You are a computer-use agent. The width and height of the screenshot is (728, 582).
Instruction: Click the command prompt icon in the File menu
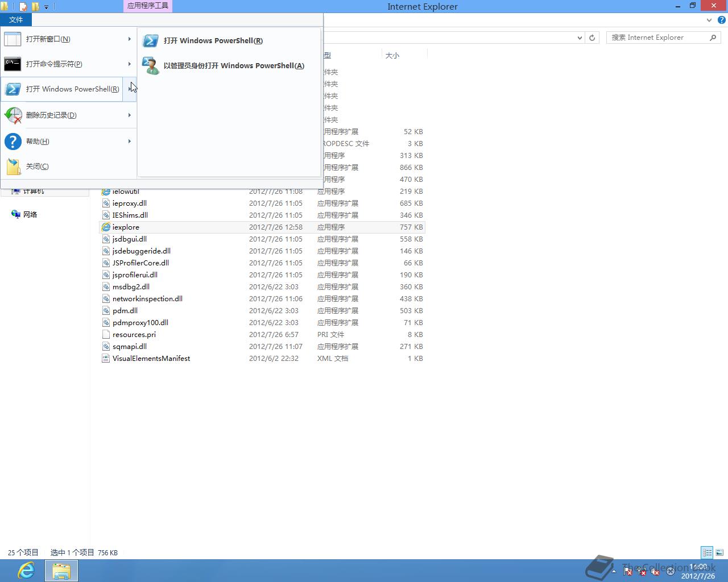pyautogui.click(x=13, y=64)
